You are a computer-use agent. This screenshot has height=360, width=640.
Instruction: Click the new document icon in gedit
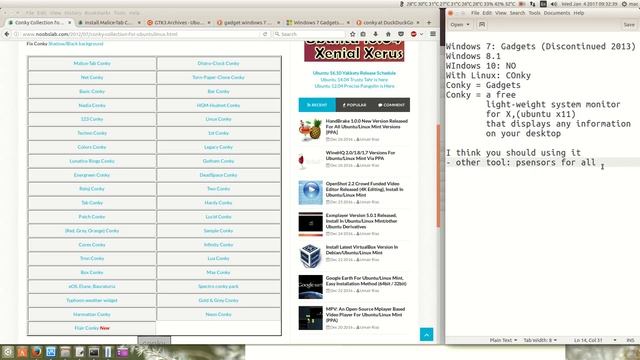click(482, 24)
